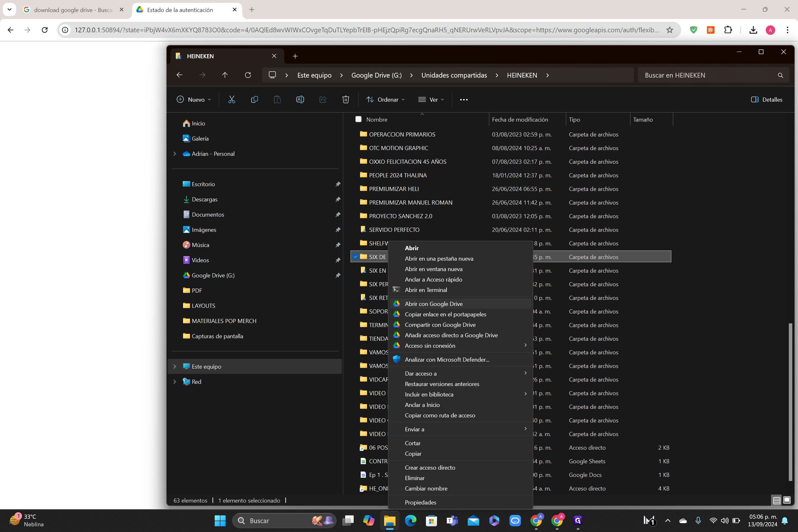Open Microsoft Edge from the taskbar

point(410,521)
